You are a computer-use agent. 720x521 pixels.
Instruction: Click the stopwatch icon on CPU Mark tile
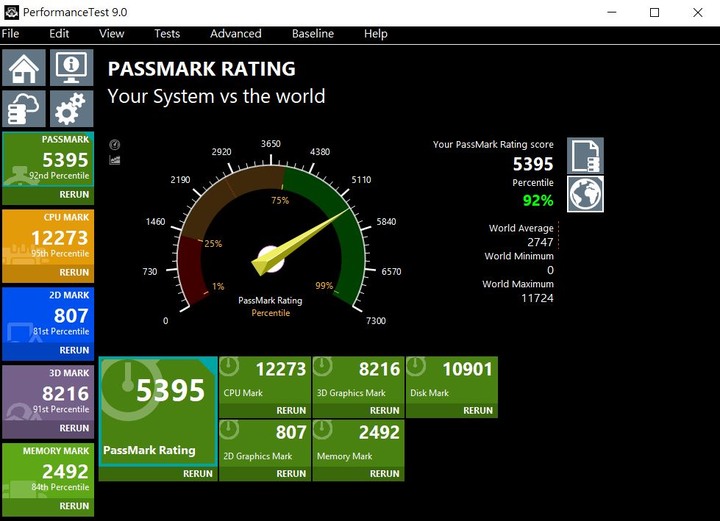(230, 366)
